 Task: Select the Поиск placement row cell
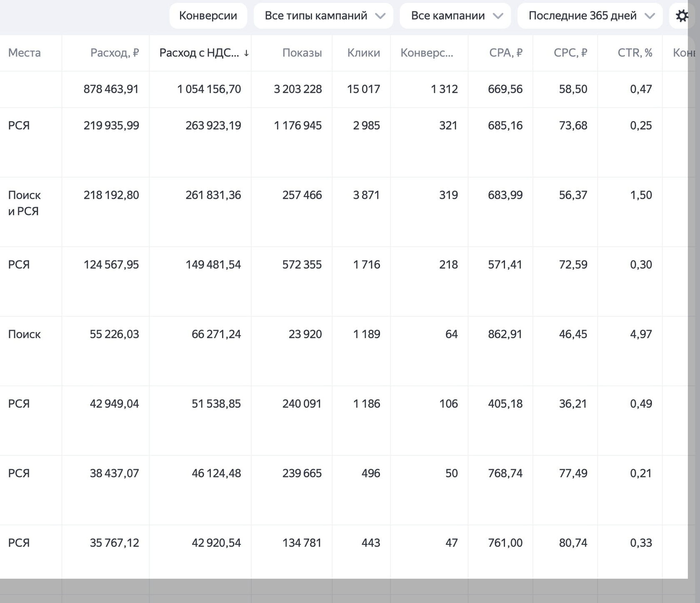pyautogui.click(x=25, y=334)
